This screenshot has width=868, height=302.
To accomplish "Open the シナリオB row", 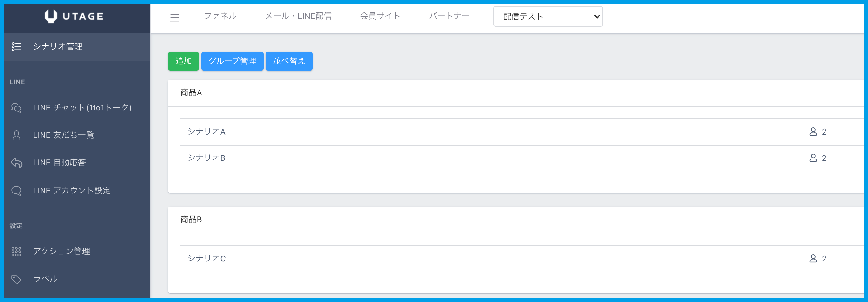I will 207,158.
